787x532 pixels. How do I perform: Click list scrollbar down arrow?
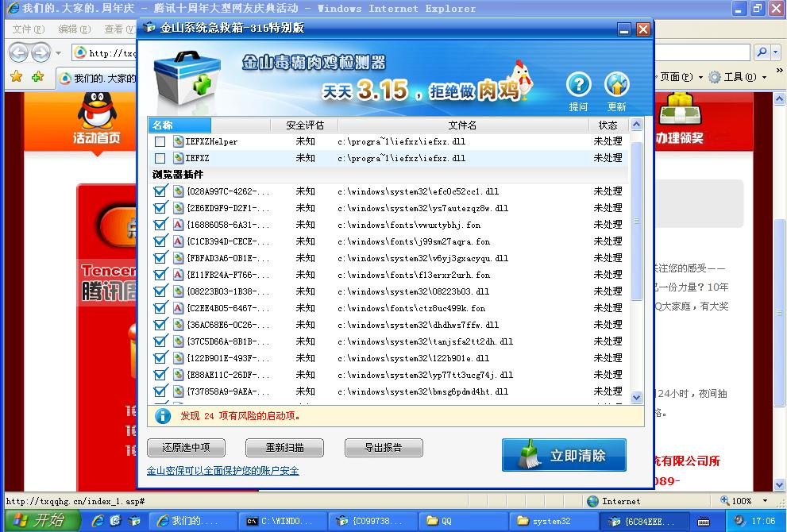636,398
